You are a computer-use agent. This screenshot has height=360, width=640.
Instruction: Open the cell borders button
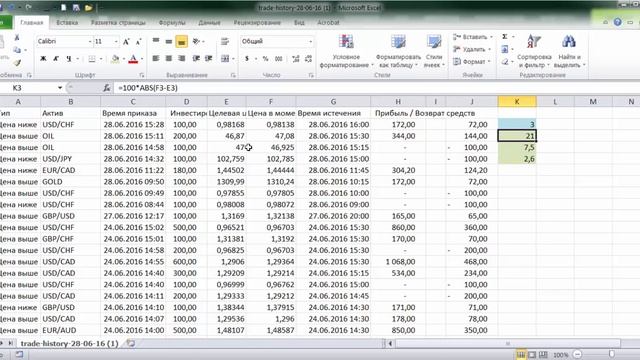[92, 59]
